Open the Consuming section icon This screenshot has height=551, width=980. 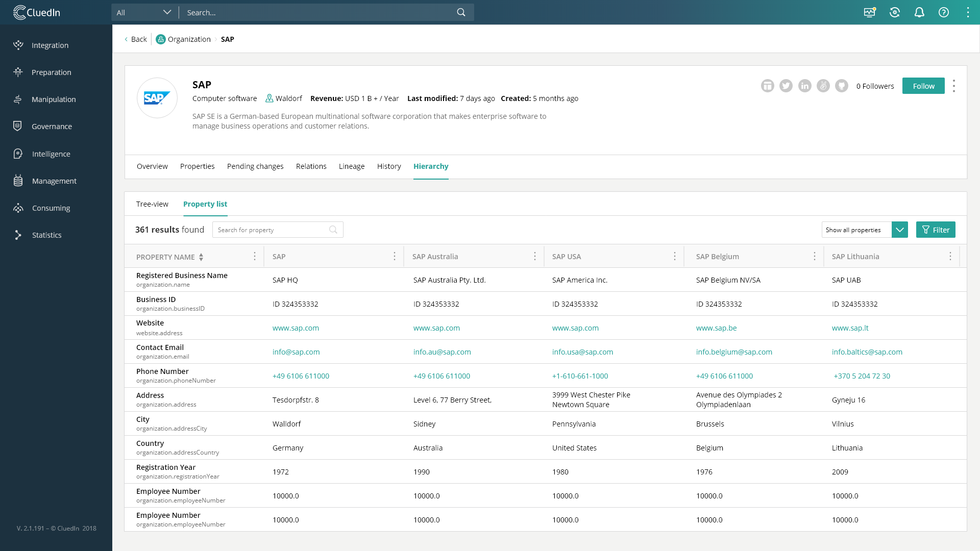point(18,208)
